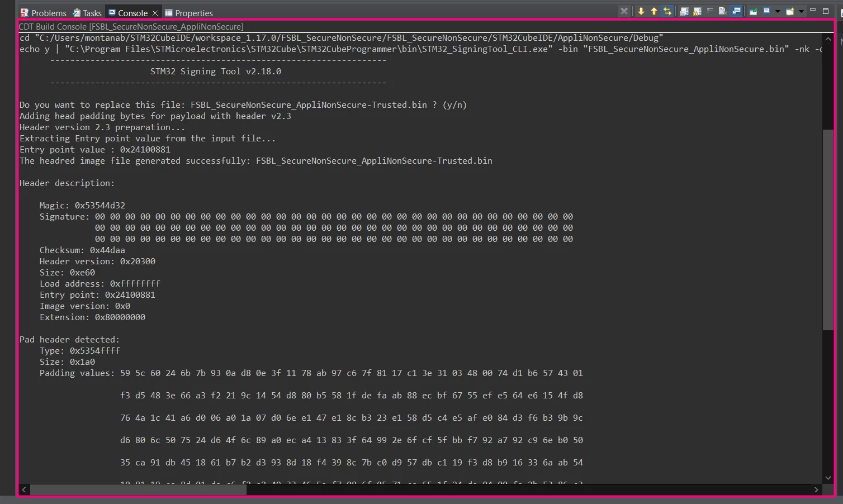
Task: Open the Properties tab
Action: (188, 13)
